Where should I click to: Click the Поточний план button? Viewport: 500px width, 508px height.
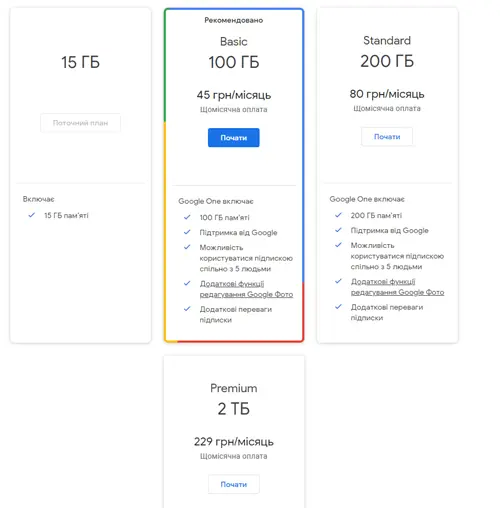(x=80, y=123)
